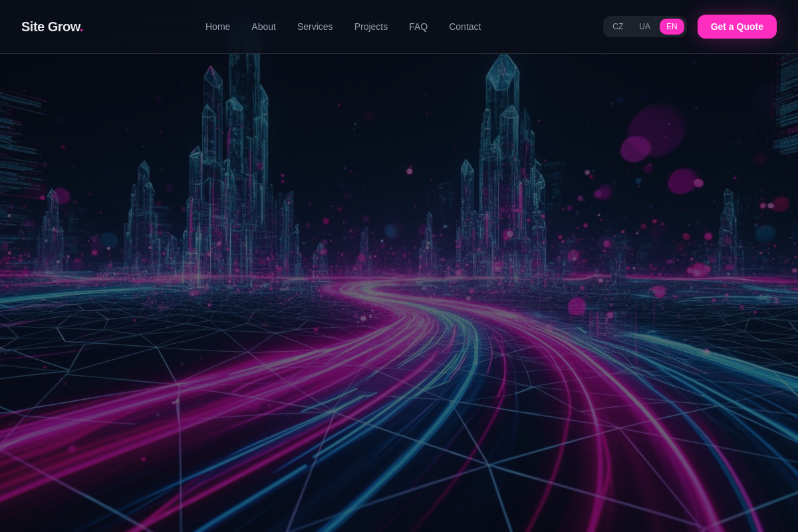The image size is (798, 532).
Task: Click the glowing horizon line of the city
Action: pos(399,276)
